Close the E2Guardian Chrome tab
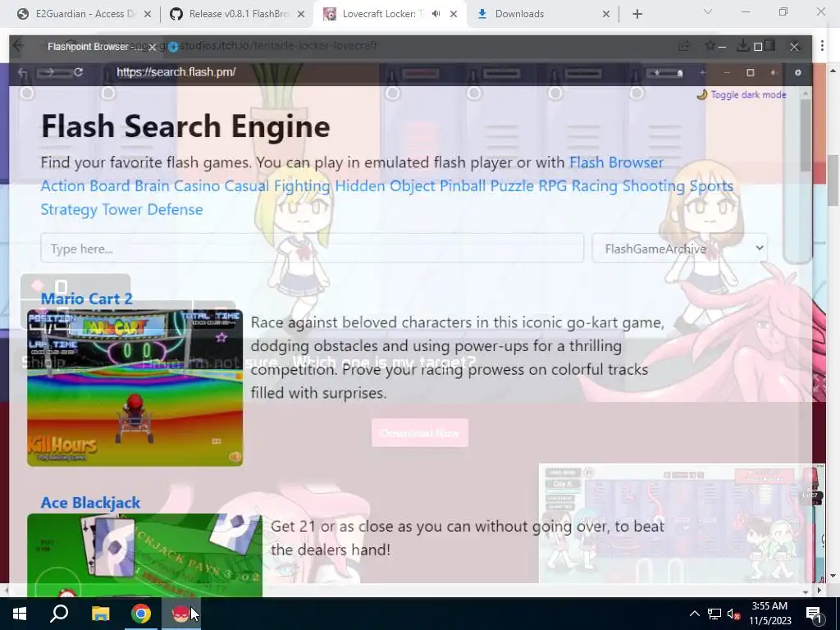The image size is (840, 630). [148, 14]
